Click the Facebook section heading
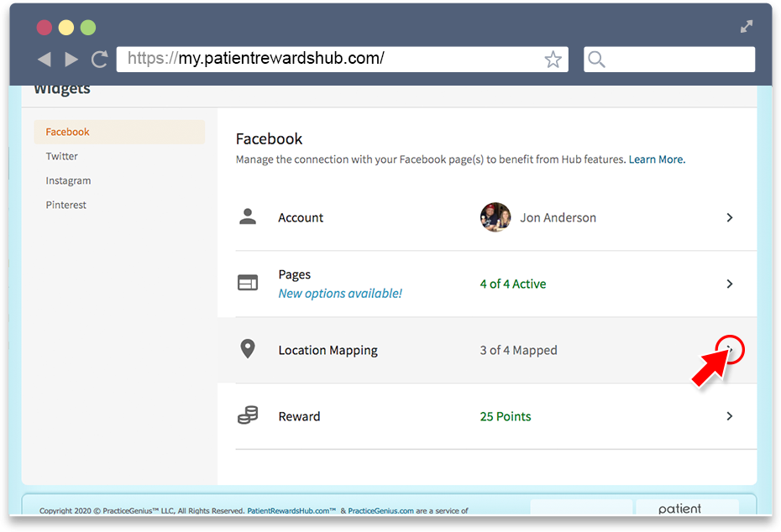This screenshot has height=532, width=781. tap(269, 138)
